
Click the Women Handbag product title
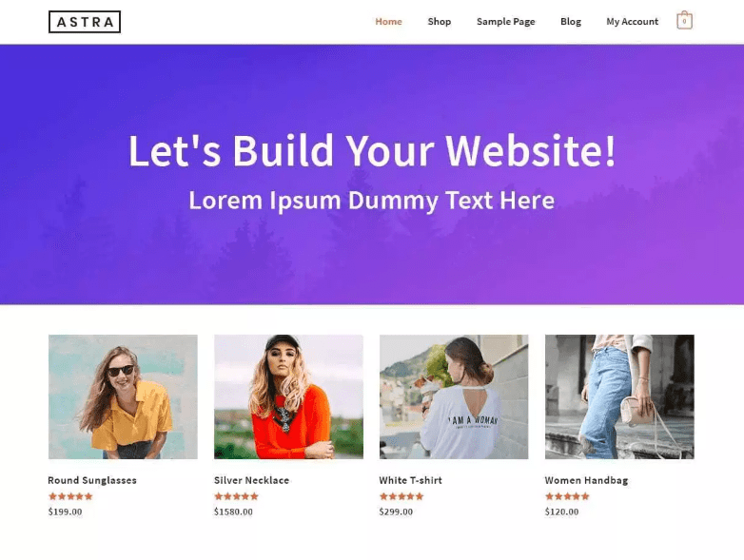[x=586, y=480]
